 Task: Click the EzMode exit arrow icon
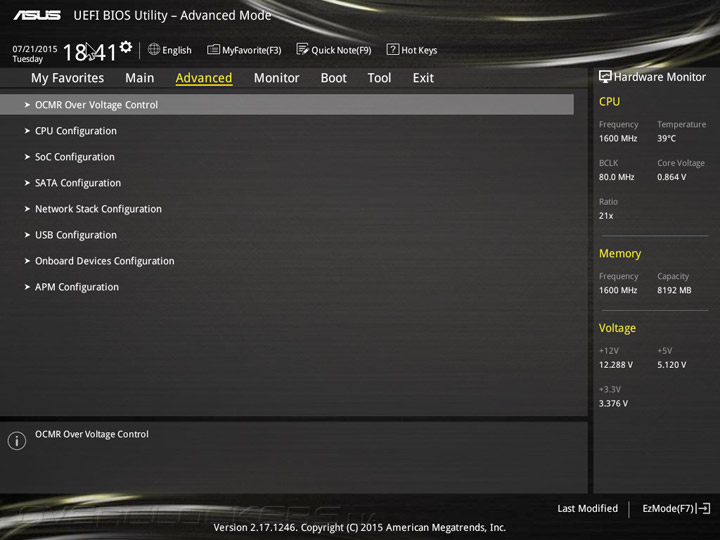pyautogui.click(x=703, y=508)
